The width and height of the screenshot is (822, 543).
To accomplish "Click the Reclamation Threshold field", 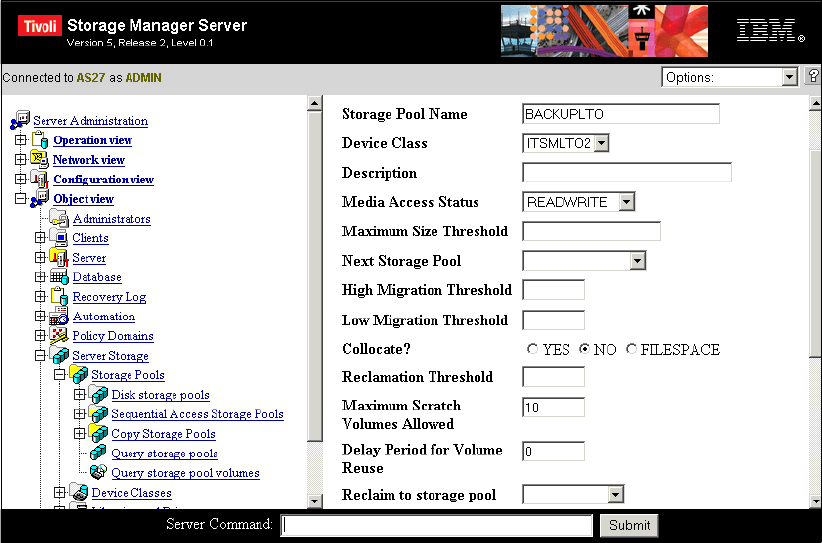I will [554, 377].
